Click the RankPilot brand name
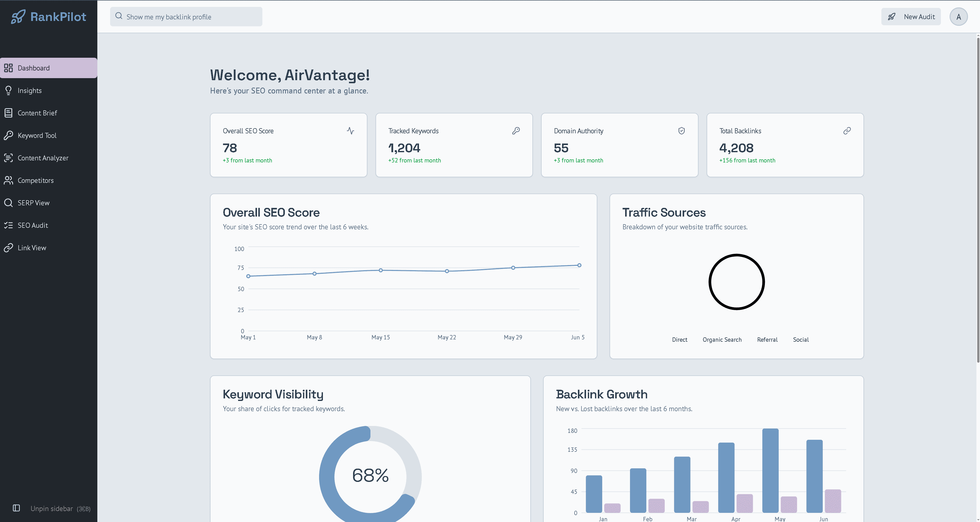 click(58, 17)
